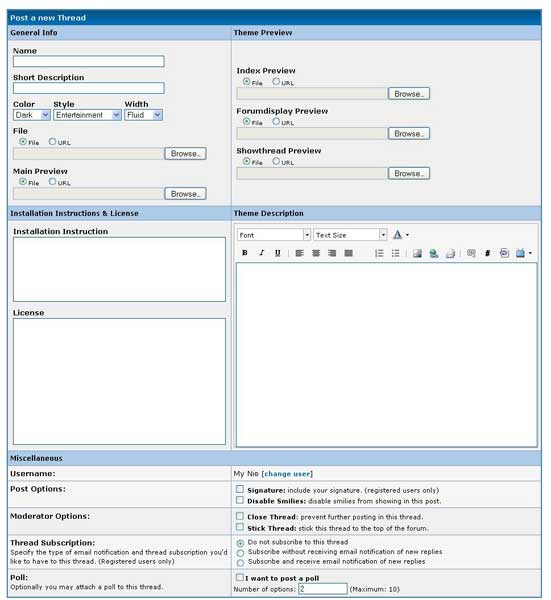Insert a bulleted list in the editor
The width and height of the screenshot is (551, 600).
pyautogui.click(x=395, y=253)
